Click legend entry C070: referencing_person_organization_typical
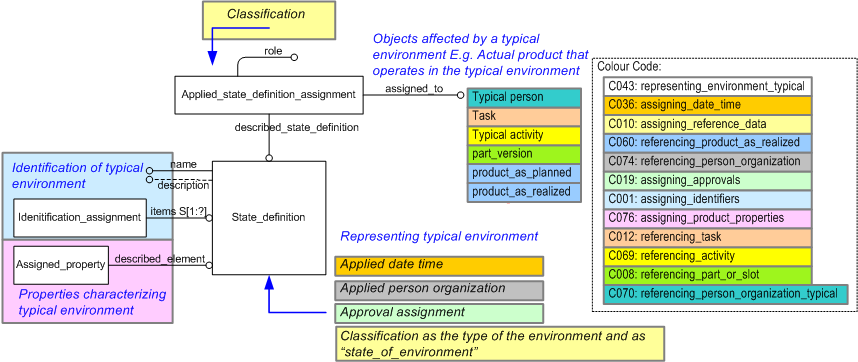This screenshot has width=858, height=362. tap(725, 294)
